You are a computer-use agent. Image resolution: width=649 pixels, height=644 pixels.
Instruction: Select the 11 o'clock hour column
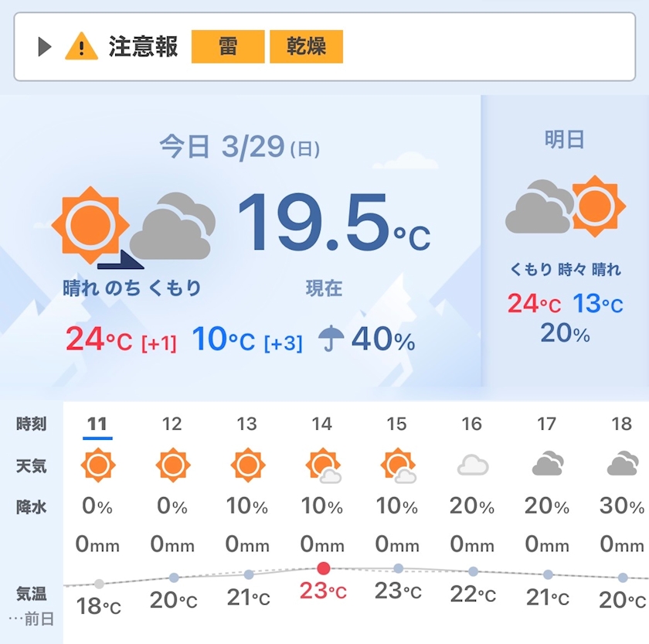click(x=97, y=424)
